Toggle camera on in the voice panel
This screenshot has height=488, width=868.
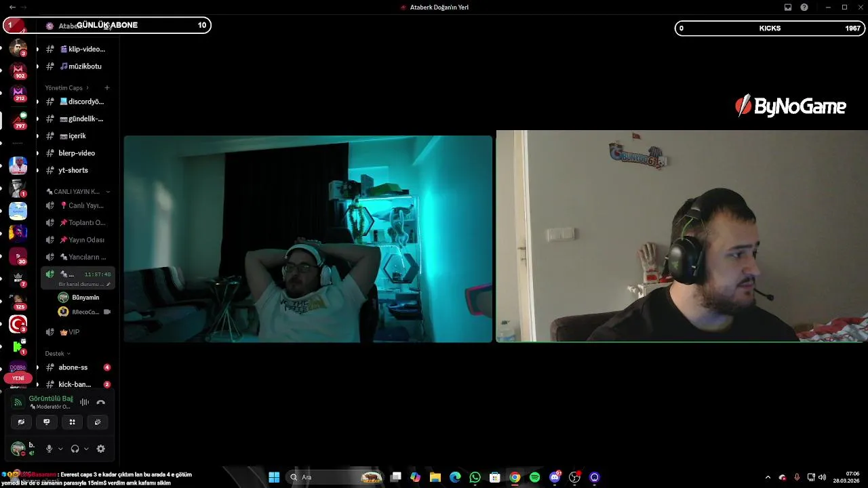[21, 422]
